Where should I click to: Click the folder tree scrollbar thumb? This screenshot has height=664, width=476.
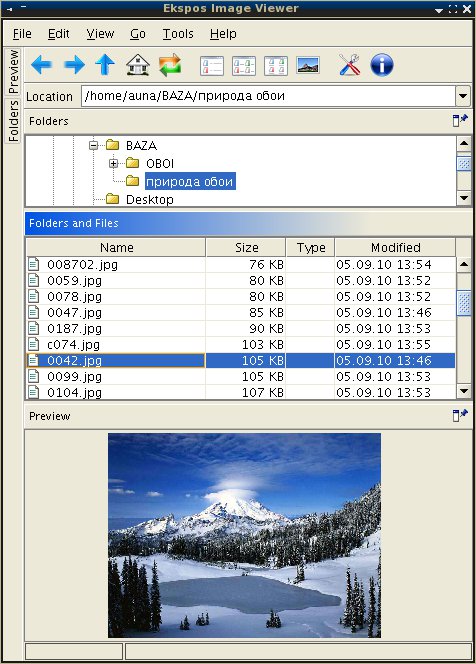pyautogui.click(x=464, y=163)
